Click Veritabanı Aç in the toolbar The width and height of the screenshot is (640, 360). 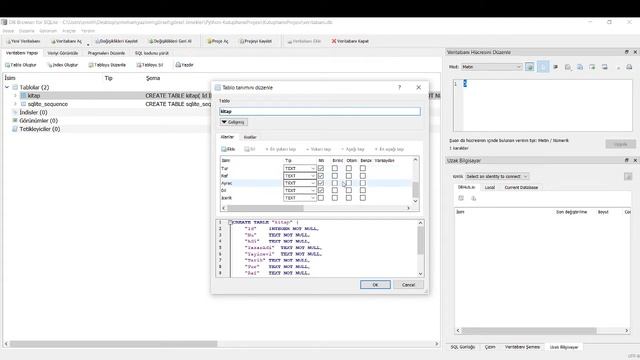point(66,41)
